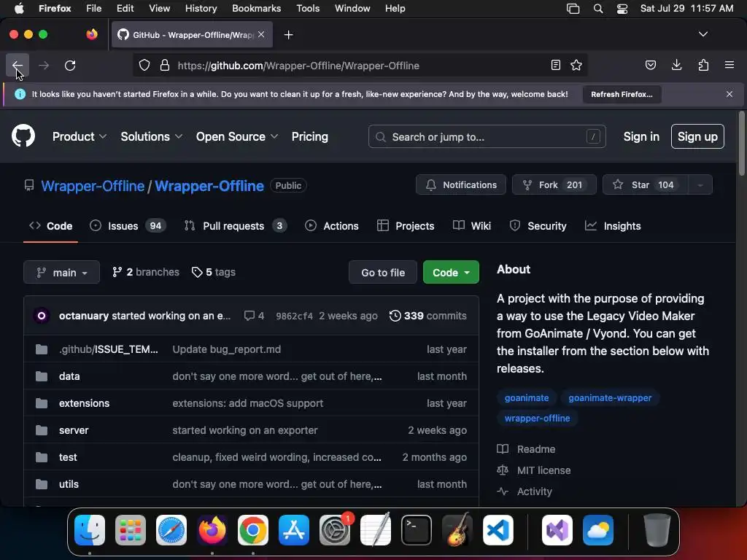Click the Go to file button
Screen dimensions: 747x560
click(382, 273)
